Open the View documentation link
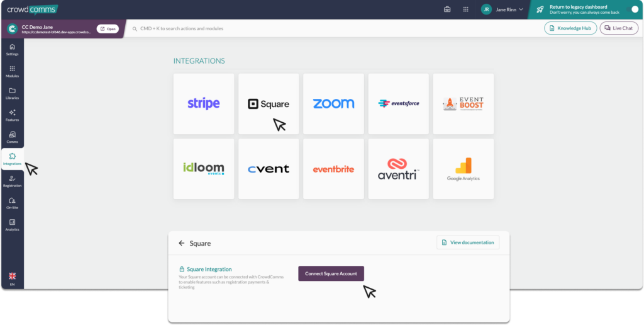This screenshot has width=644, height=325. click(x=468, y=242)
